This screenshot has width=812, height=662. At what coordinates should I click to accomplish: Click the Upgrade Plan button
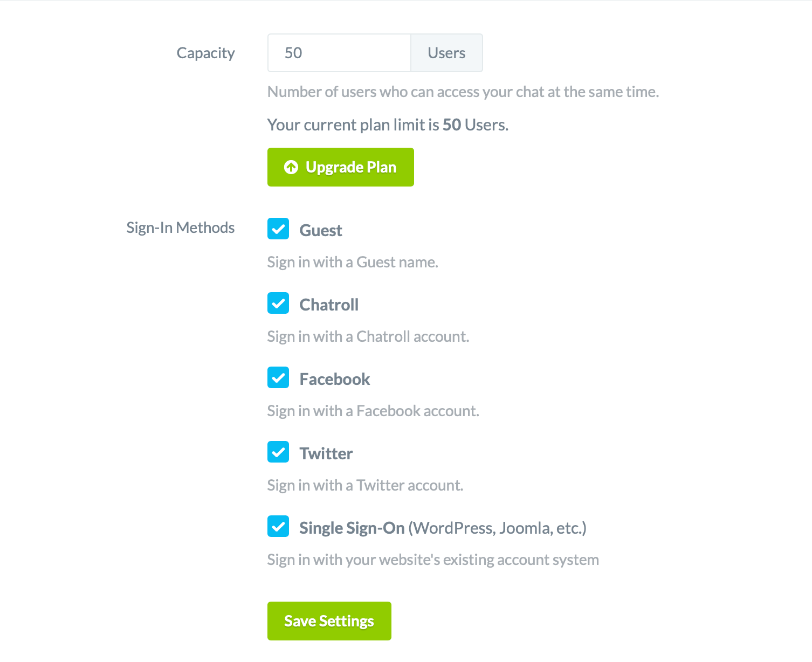(340, 167)
